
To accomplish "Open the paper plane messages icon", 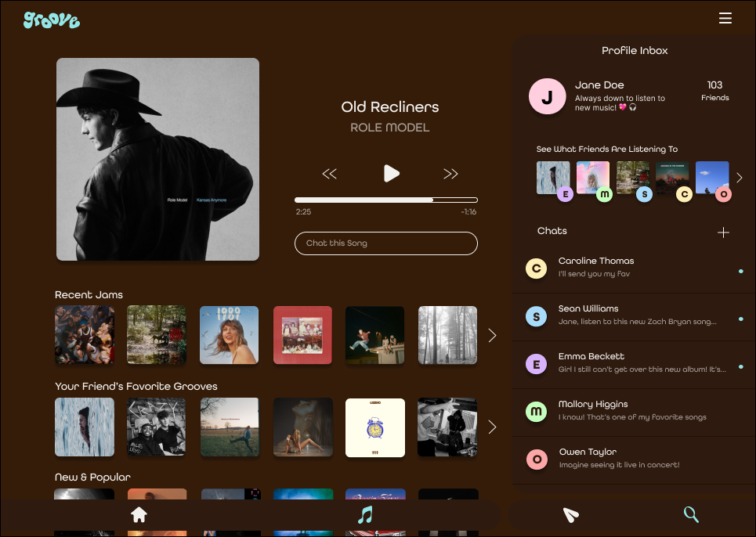I will pyautogui.click(x=571, y=515).
